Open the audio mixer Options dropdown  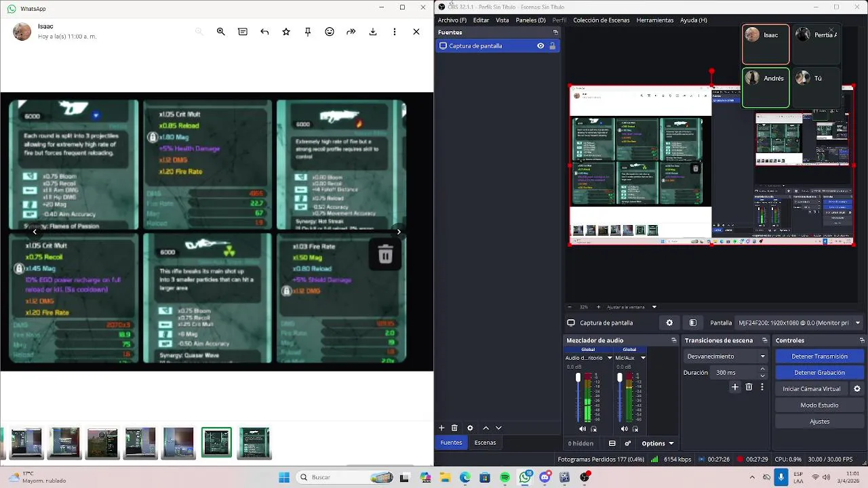[658, 443]
